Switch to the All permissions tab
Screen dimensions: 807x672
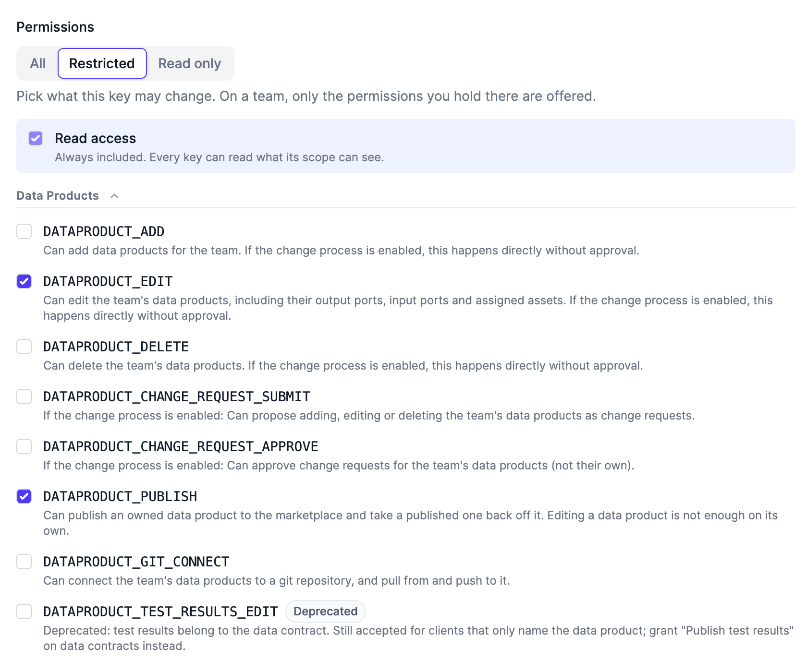pyautogui.click(x=38, y=63)
